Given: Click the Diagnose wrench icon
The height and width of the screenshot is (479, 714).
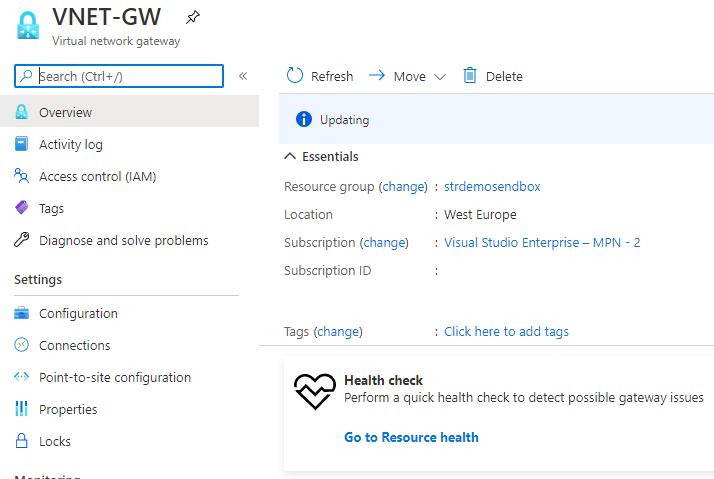Looking at the screenshot, I should [21, 240].
